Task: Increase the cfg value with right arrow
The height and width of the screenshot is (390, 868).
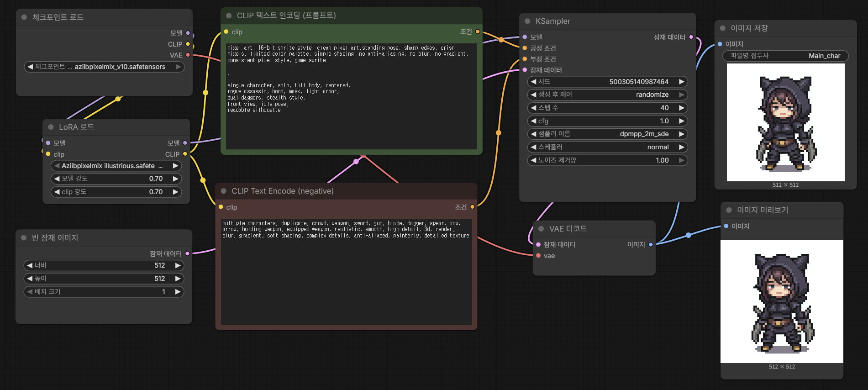Action: 681,121
